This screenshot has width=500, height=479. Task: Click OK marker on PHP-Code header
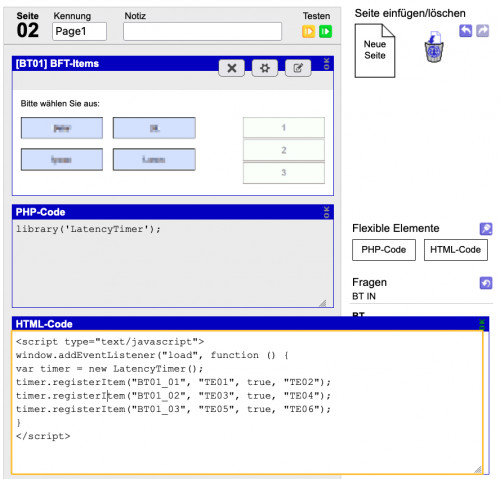coord(326,212)
